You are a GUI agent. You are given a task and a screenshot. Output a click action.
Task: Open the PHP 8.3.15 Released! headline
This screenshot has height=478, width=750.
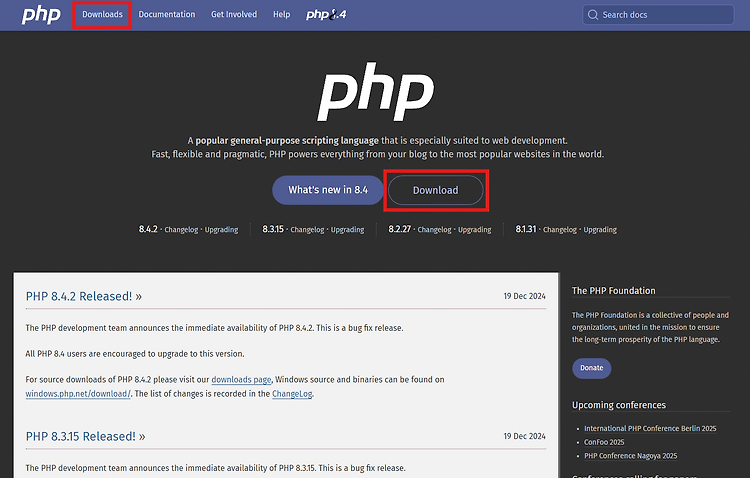click(86, 436)
